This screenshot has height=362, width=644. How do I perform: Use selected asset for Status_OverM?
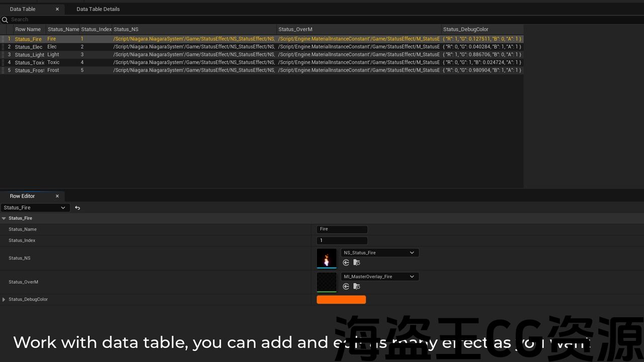(346, 287)
